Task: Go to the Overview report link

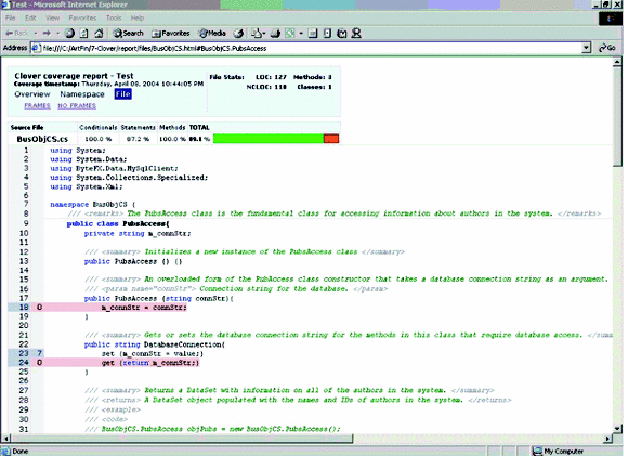Action: click(30, 93)
